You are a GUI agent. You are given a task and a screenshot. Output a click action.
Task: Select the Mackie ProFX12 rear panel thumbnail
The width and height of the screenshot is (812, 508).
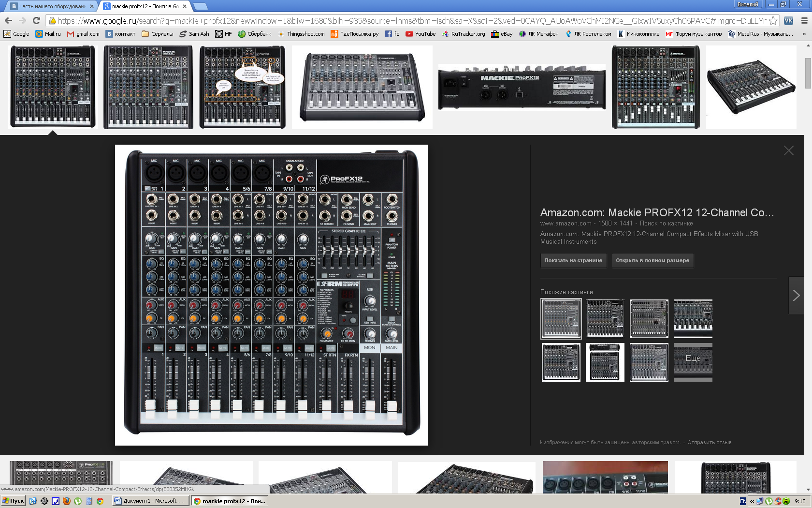522,87
